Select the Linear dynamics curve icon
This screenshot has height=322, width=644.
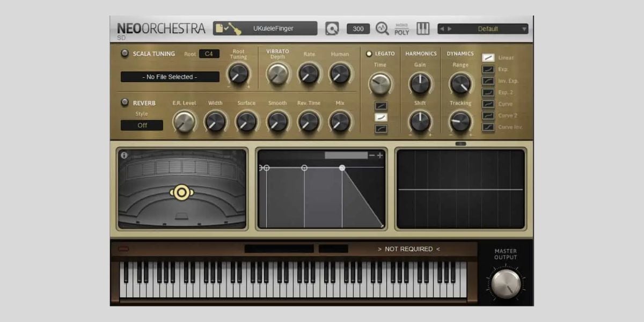488,57
